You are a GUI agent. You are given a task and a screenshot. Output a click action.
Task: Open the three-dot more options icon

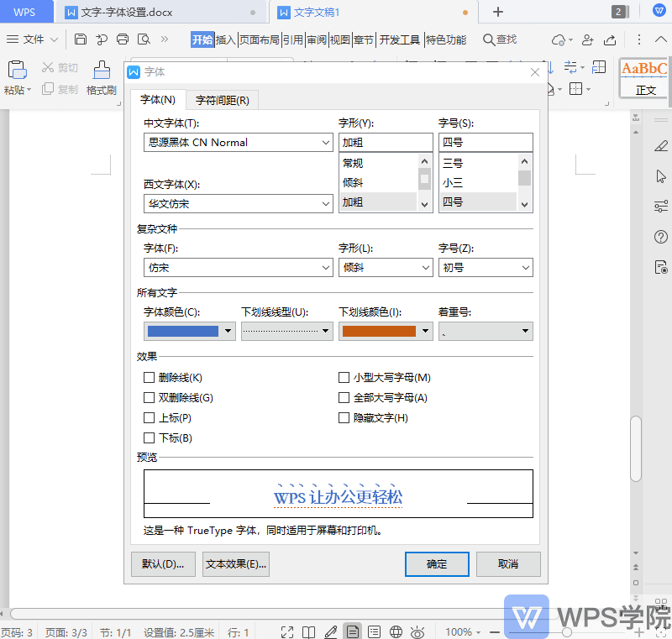[639, 39]
